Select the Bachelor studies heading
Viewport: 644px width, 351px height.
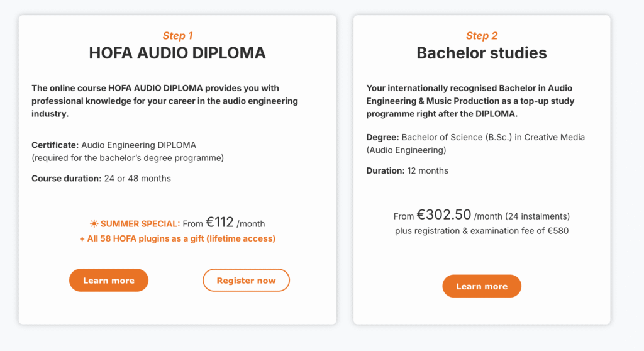click(482, 53)
